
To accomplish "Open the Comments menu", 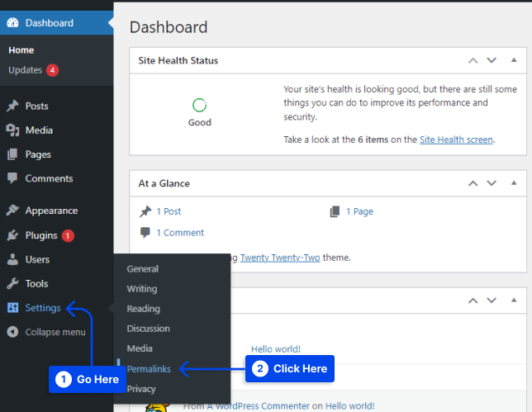I will 50,178.
